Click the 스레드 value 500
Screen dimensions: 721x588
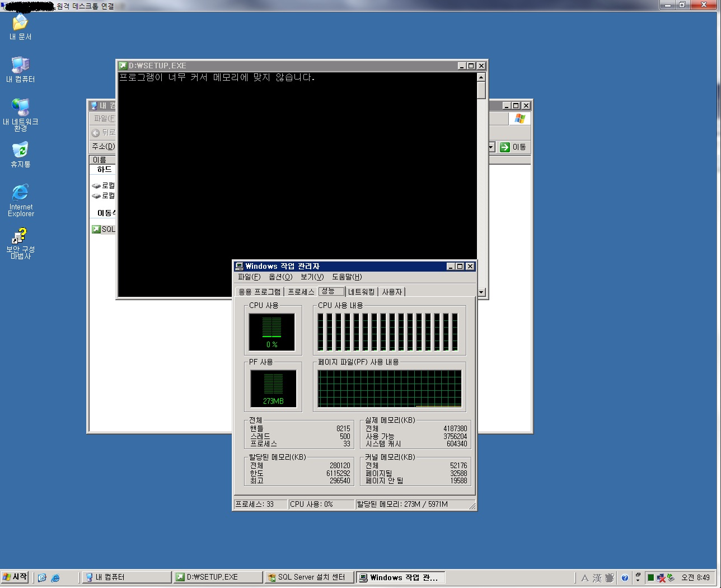[345, 436]
